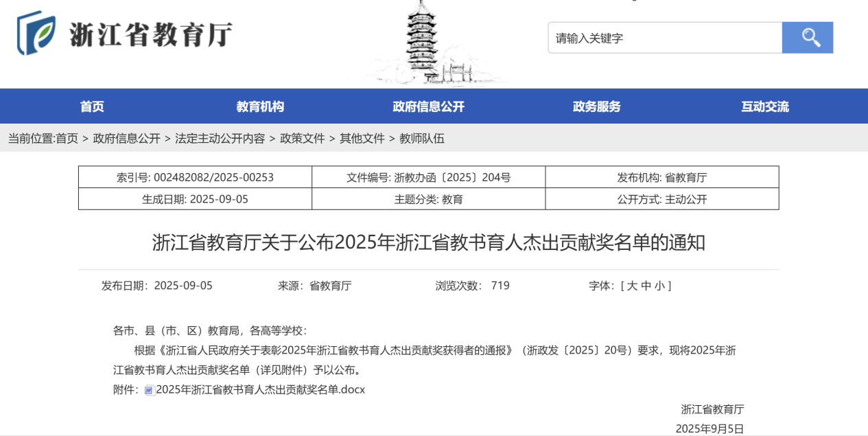Open 政策文件 breadcrumb link
This screenshot has height=436, width=868.
tap(303, 138)
